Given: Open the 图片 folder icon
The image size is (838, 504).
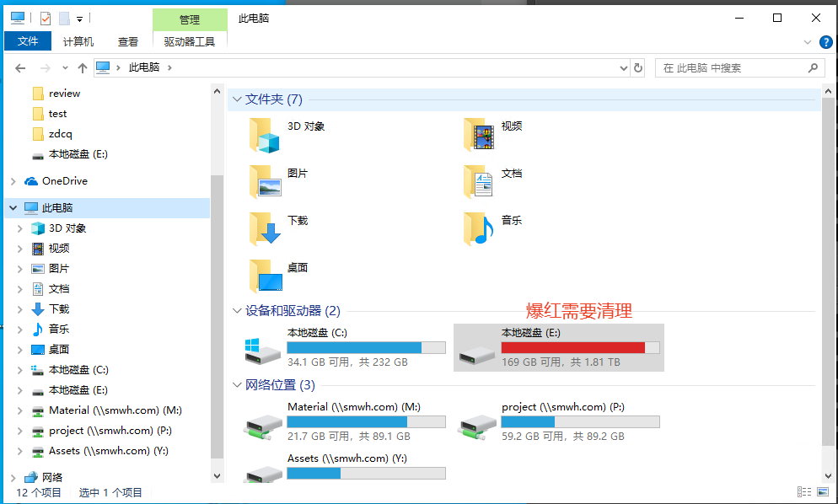Looking at the screenshot, I should point(264,182).
